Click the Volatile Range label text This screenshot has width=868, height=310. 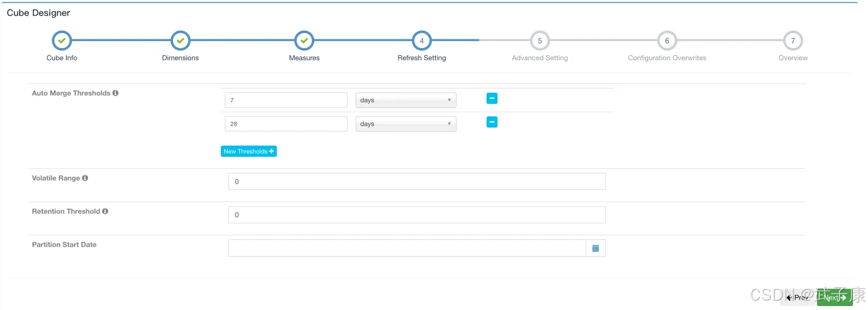click(x=56, y=178)
